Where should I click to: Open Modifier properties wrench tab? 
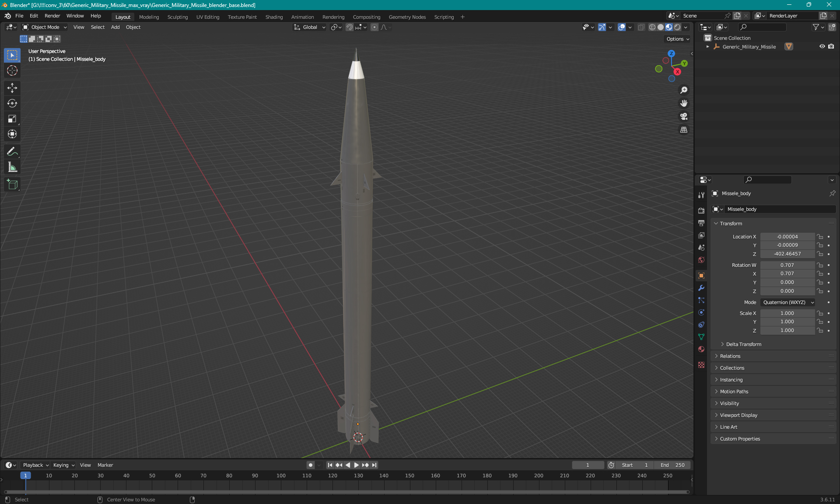pyautogui.click(x=701, y=288)
